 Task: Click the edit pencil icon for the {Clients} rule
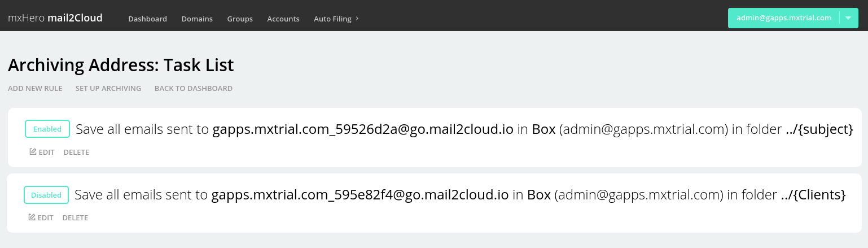point(32,217)
